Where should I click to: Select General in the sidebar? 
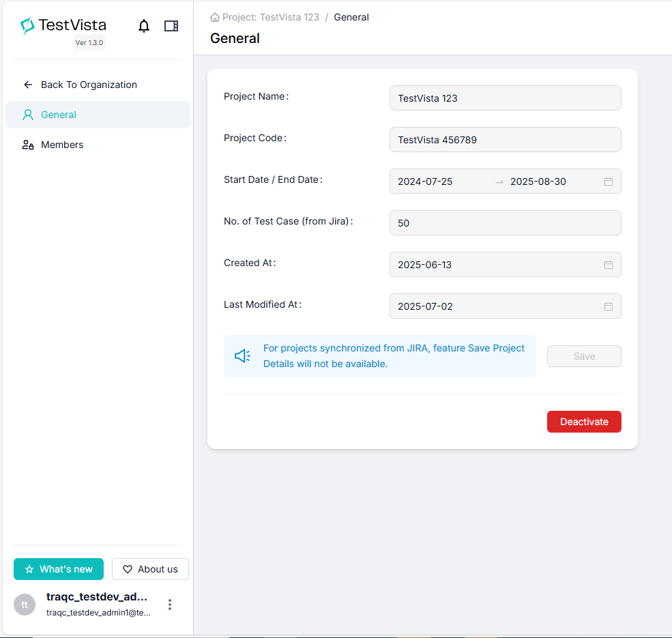point(98,115)
